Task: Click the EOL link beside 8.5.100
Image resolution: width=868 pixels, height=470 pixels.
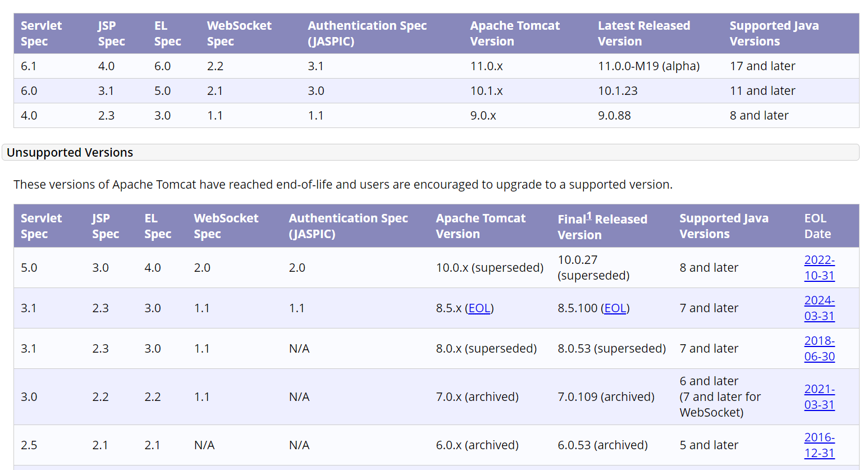Action: [x=615, y=308]
